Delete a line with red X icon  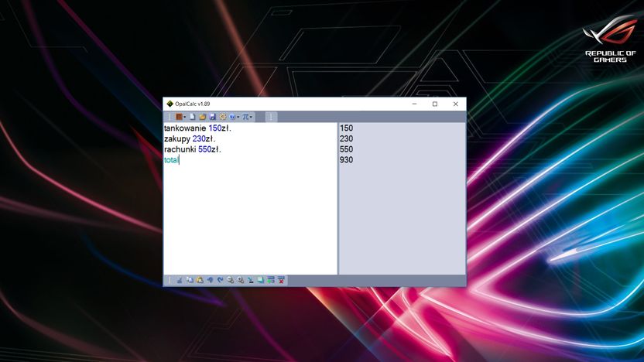[281, 280]
